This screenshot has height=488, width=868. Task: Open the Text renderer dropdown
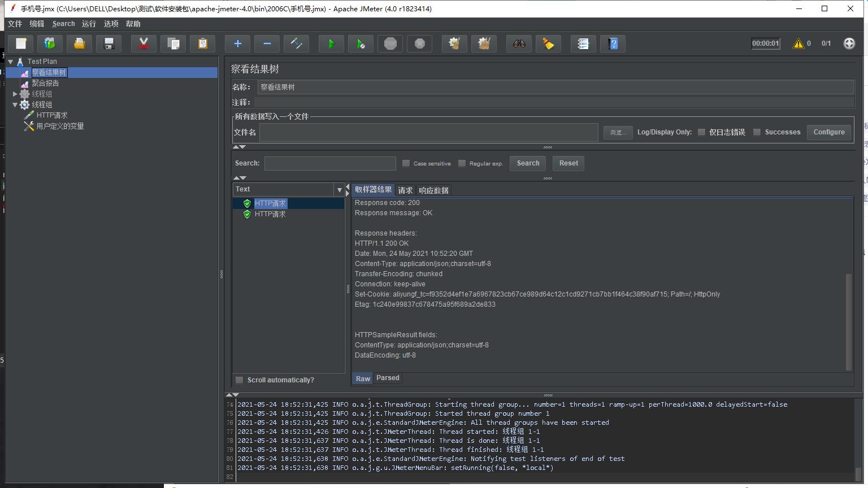click(x=339, y=190)
